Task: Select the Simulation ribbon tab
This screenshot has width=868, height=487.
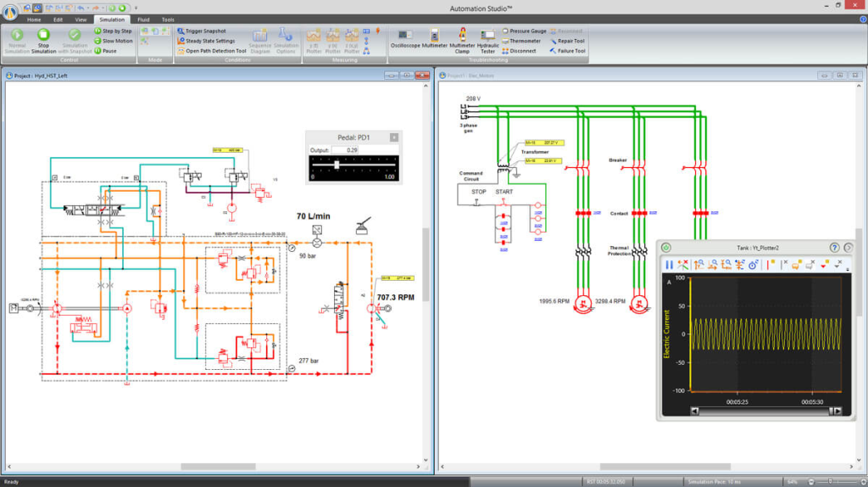Action: (112, 20)
